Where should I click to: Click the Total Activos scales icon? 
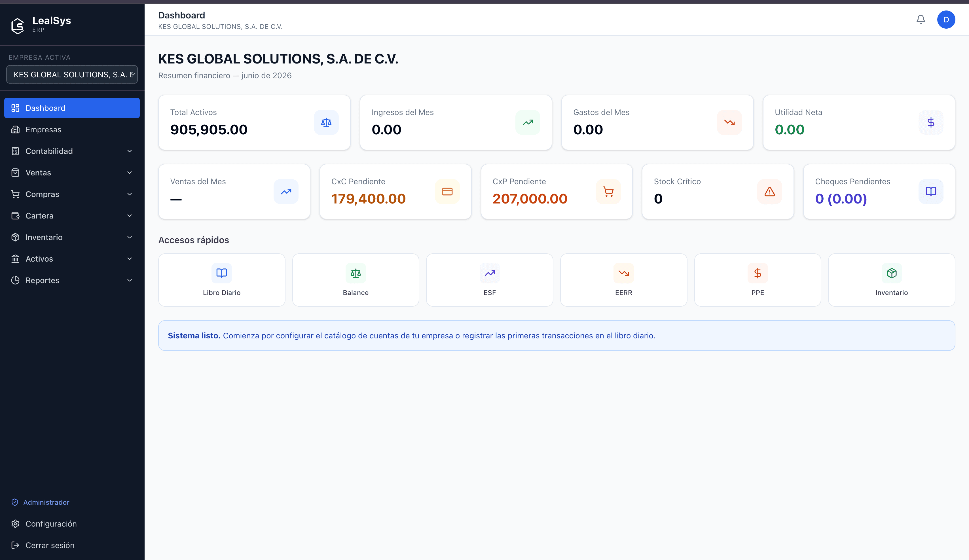pos(326,123)
